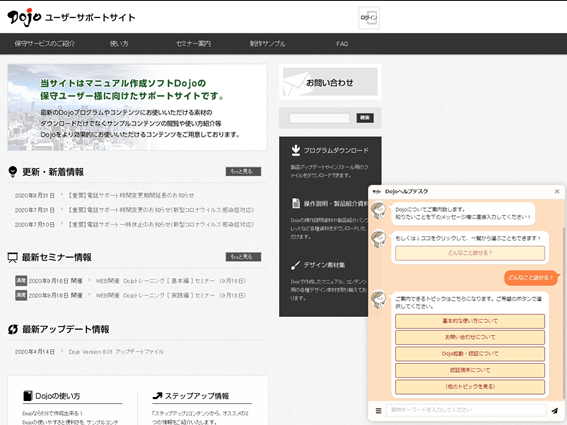Send the chat message with paper-plane icon
This screenshot has width=567, height=425.
click(555, 411)
